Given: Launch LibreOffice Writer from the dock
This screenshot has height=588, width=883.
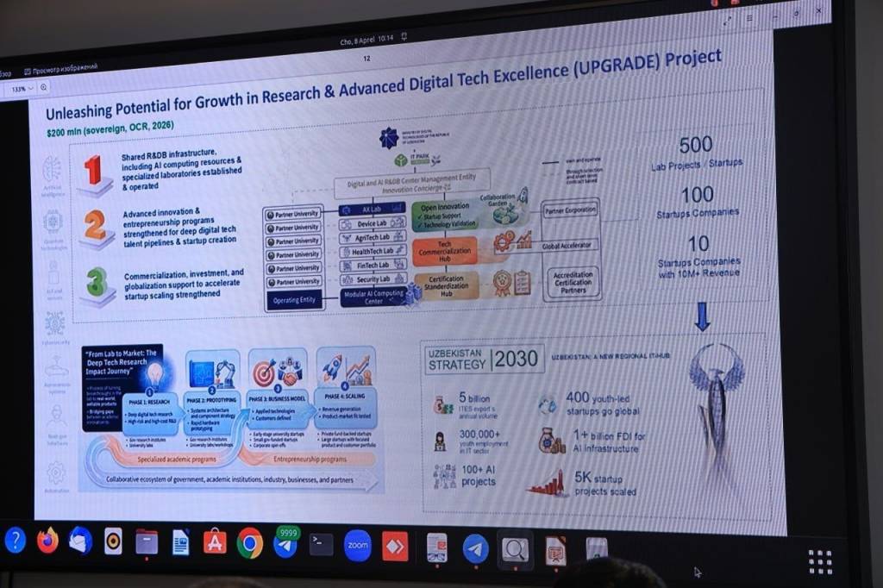Looking at the screenshot, I should (x=180, y=542).
